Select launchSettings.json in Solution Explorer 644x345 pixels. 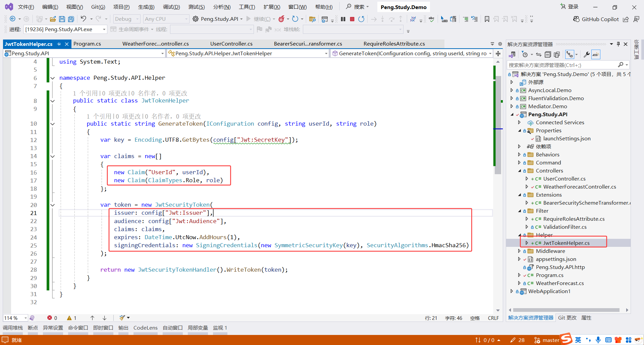pos(567,139)
